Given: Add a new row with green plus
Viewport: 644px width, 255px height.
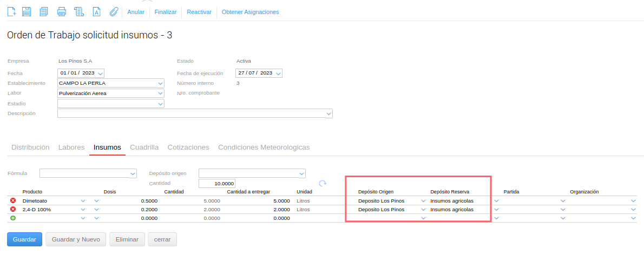Looking at the screenshot, I should click(13, 218).
